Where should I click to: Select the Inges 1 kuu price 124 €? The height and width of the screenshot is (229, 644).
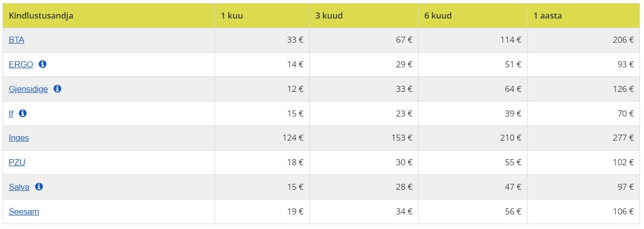tap(293, 138)
